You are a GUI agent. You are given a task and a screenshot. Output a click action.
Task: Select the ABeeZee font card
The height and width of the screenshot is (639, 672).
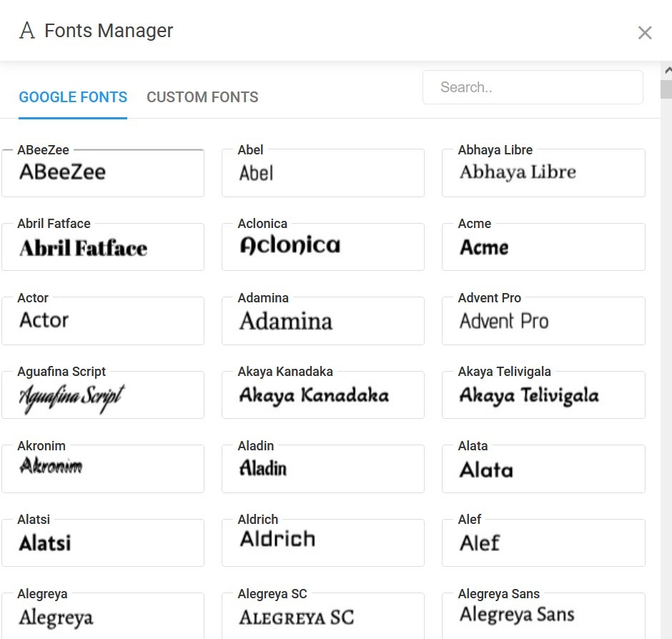(x=103, y=173)
